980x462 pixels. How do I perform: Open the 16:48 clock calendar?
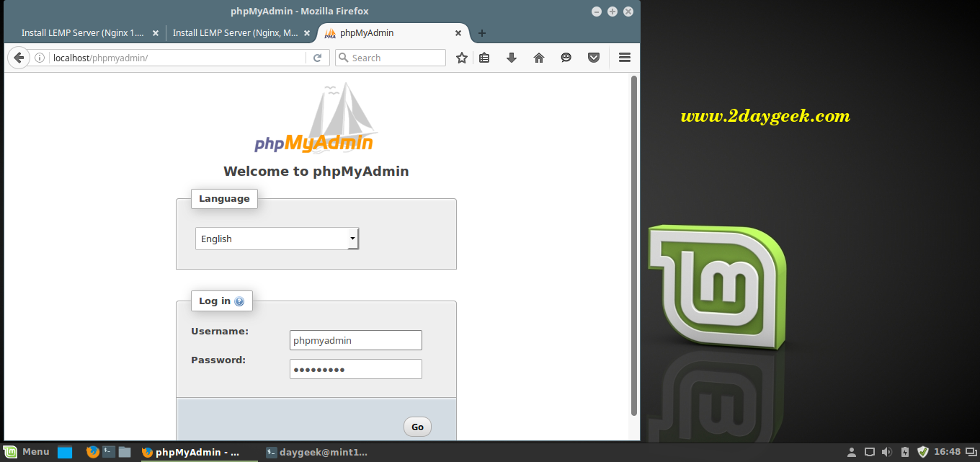(x=947, y=452)
